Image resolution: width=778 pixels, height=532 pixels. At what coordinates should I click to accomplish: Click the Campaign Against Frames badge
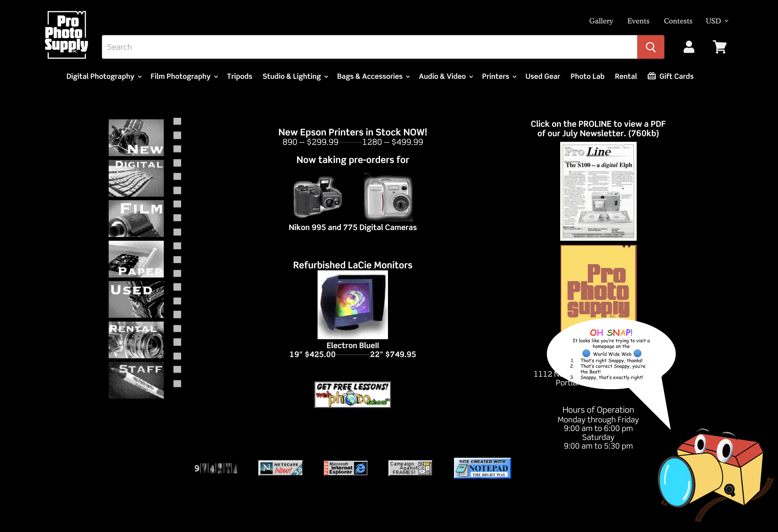click(x=410, y=468)
